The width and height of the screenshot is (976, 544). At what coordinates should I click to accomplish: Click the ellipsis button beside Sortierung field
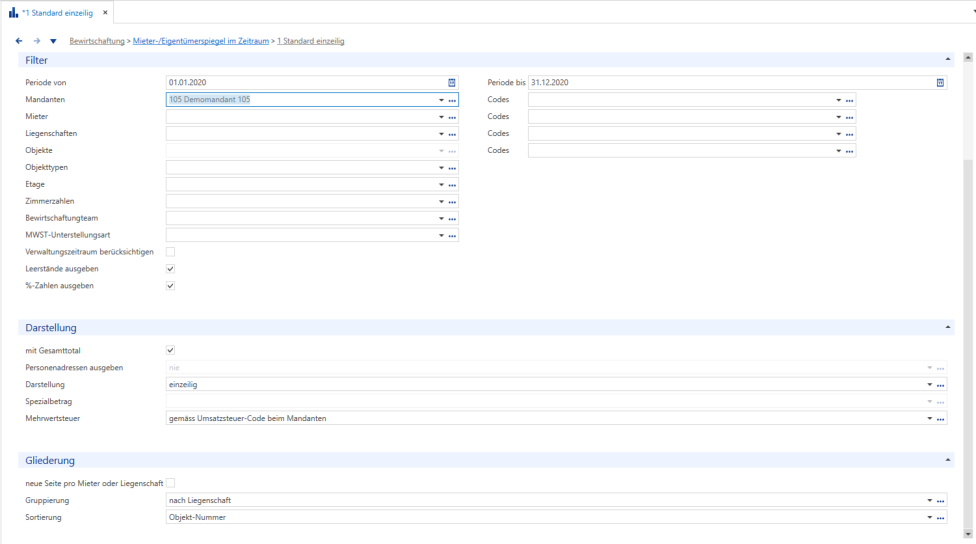(941, 518)
